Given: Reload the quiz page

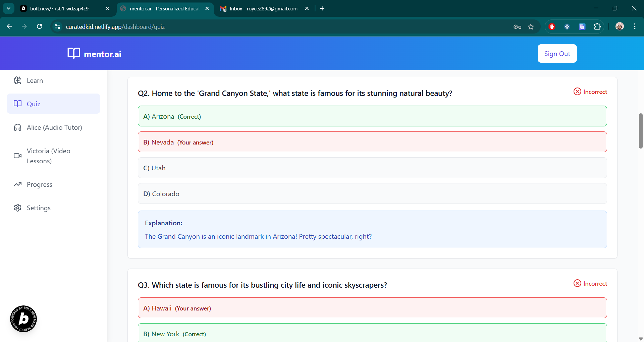Looking at the screenshot, I should point(40,26).
